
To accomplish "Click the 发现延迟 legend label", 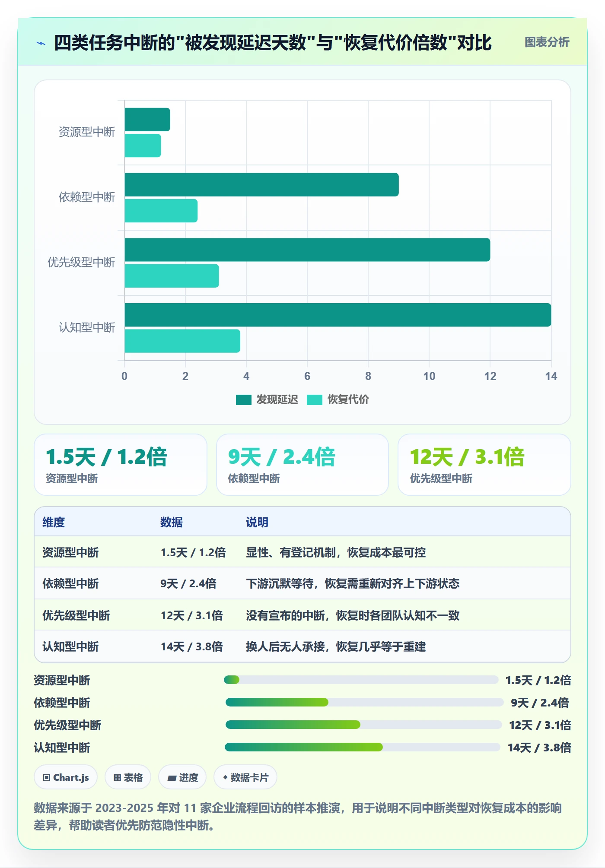I will pyautogui.click(x=277, y=400).
